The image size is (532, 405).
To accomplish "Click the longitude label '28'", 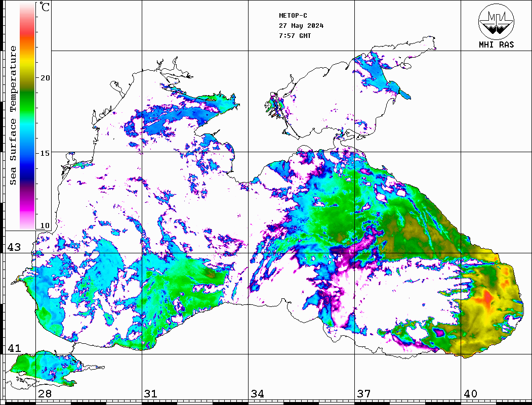I will [x=45, y=394].
